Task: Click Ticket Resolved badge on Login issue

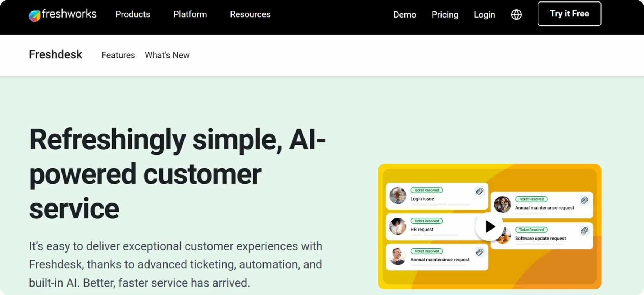Action: (x=427, y=190)
